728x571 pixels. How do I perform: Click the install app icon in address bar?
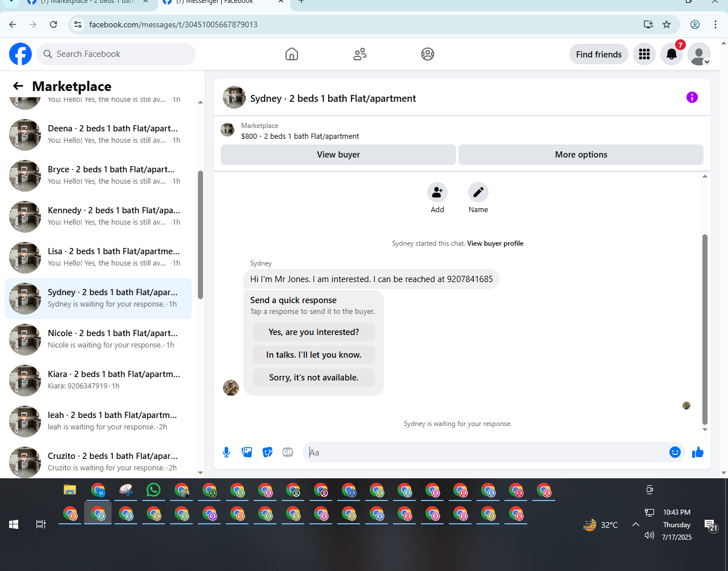(x=648, y=24)
